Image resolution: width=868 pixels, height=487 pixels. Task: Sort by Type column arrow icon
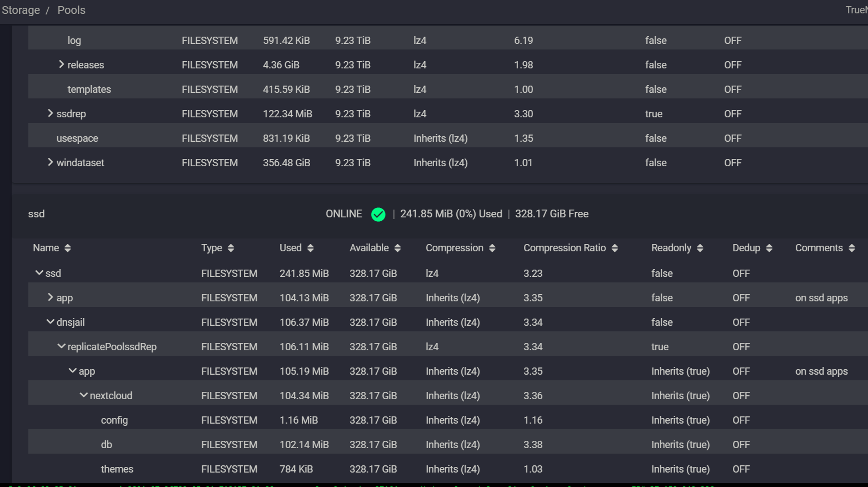tap(231, 248)
